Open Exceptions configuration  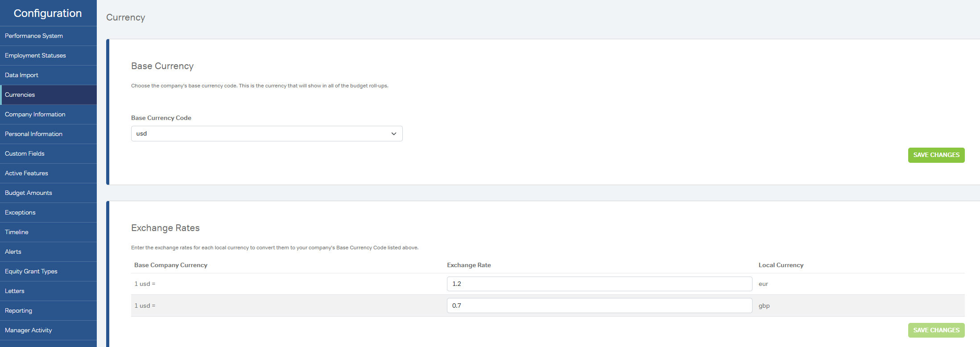[x=20, y=213]
